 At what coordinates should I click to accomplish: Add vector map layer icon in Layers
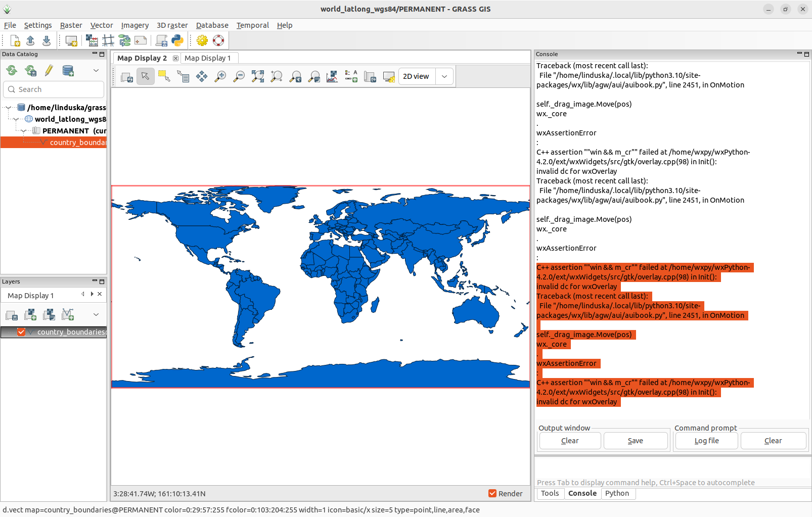pyautogui.click(x=68, y=314)
